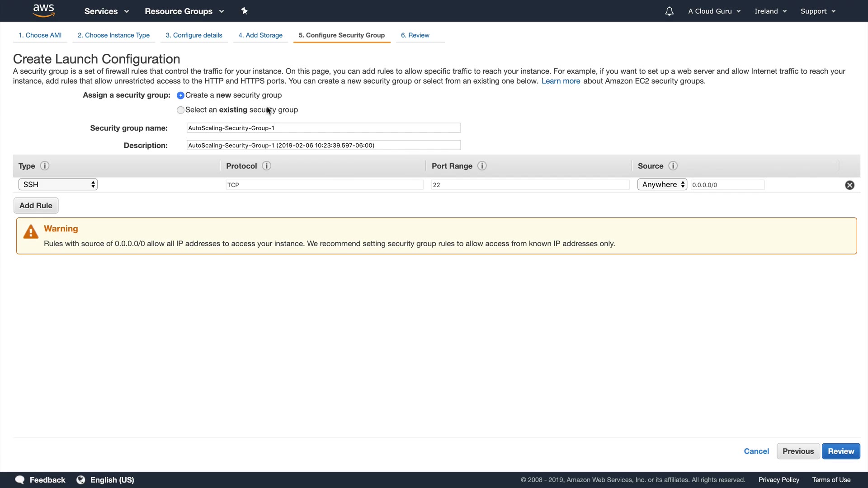Select an existing security group option
Screen dimensions: 868x488
click(180, 110)
